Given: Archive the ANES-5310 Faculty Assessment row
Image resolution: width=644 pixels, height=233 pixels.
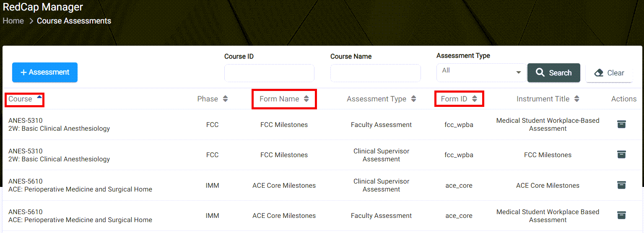Looking at the screenshot, I should (621, 124).
